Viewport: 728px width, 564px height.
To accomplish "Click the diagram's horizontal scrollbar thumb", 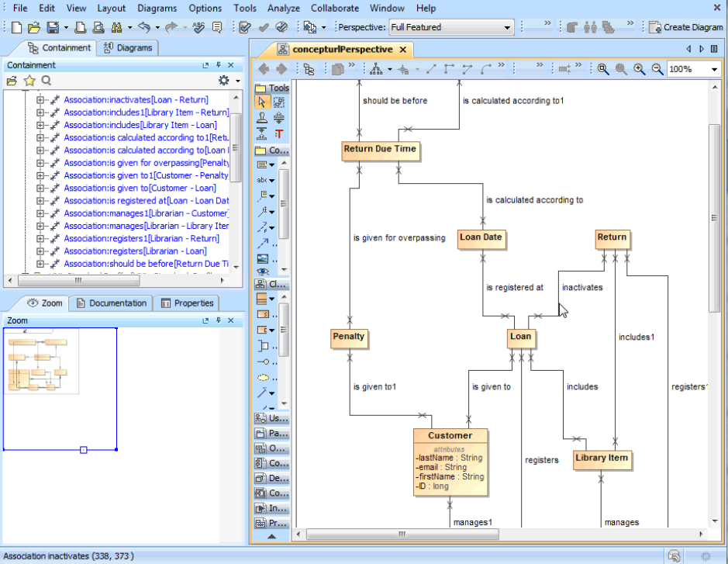I will (402, 534).
